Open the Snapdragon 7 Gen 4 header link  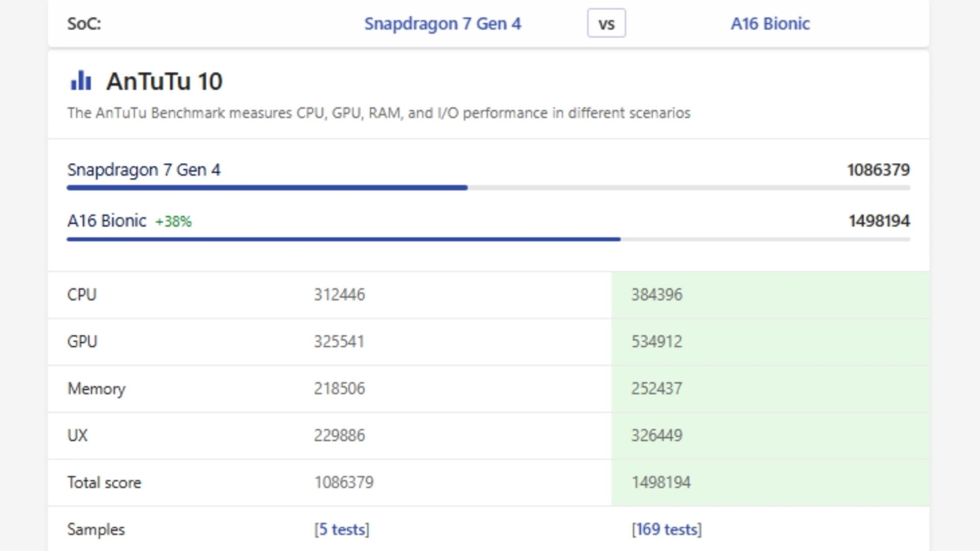click(x=442, y=24)
